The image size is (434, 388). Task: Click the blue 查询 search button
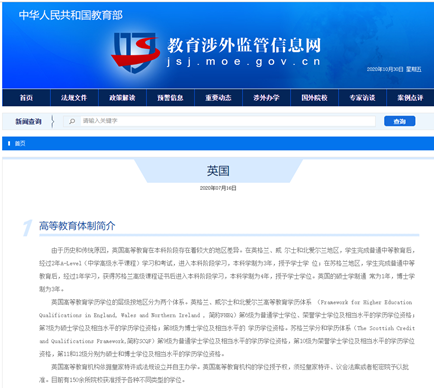399,121
